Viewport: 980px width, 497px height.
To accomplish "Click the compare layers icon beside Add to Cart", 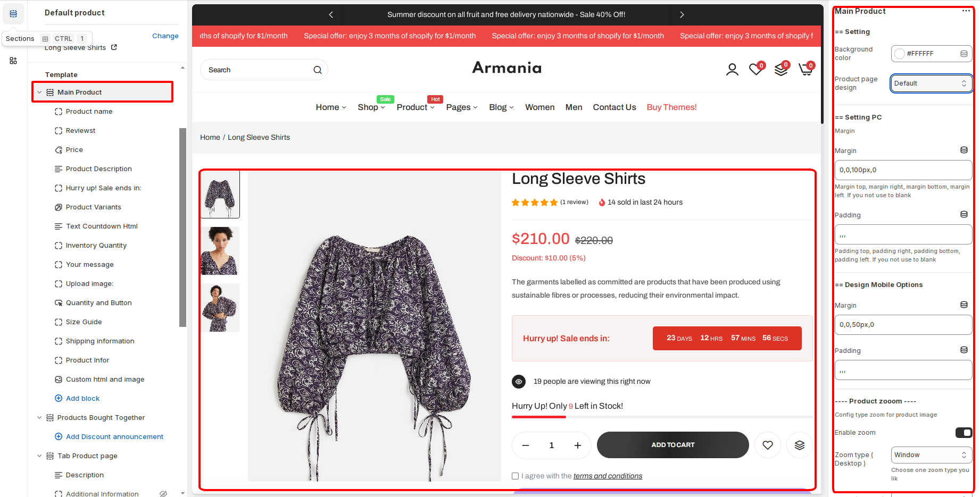I will [x=799, y=445].
